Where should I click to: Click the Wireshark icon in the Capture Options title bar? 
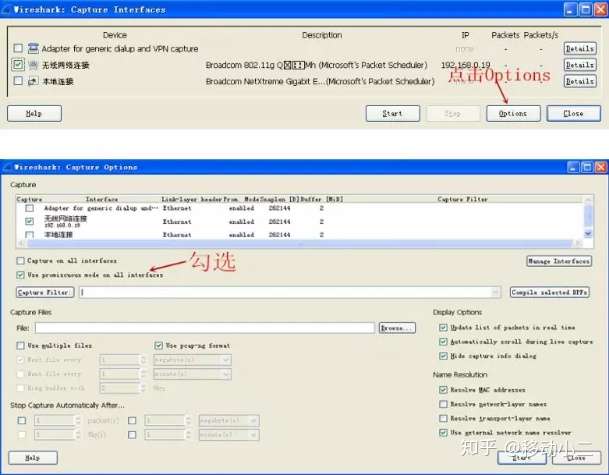[7, 167]
